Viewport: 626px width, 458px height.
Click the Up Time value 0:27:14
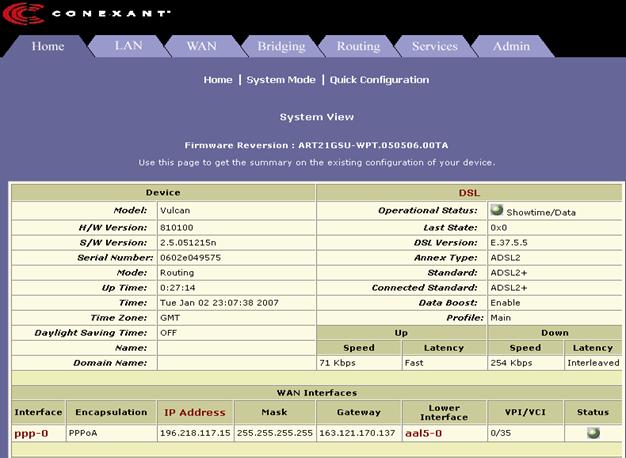pos(178,288)
